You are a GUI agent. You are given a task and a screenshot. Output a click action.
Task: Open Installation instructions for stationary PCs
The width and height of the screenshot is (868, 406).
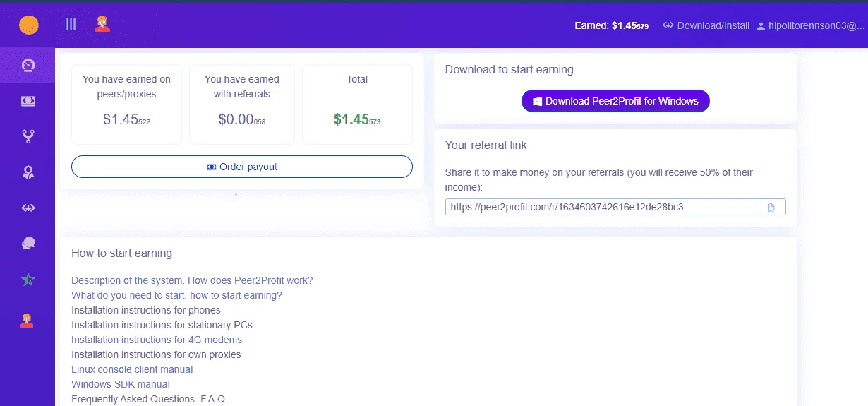click(162, 325)
